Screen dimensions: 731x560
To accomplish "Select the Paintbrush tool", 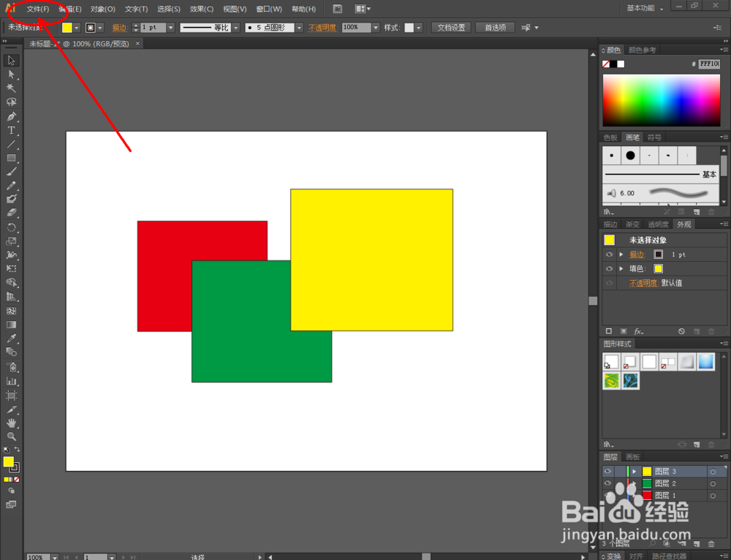I will pos(11,172).
